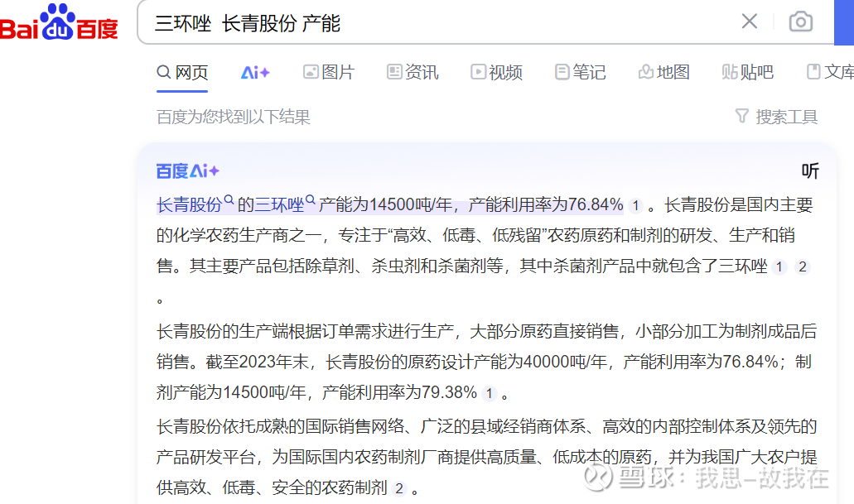Click the text 供高效、低毒、安全的农药制剂
854x504 pixels.
(x=272, y=487)
